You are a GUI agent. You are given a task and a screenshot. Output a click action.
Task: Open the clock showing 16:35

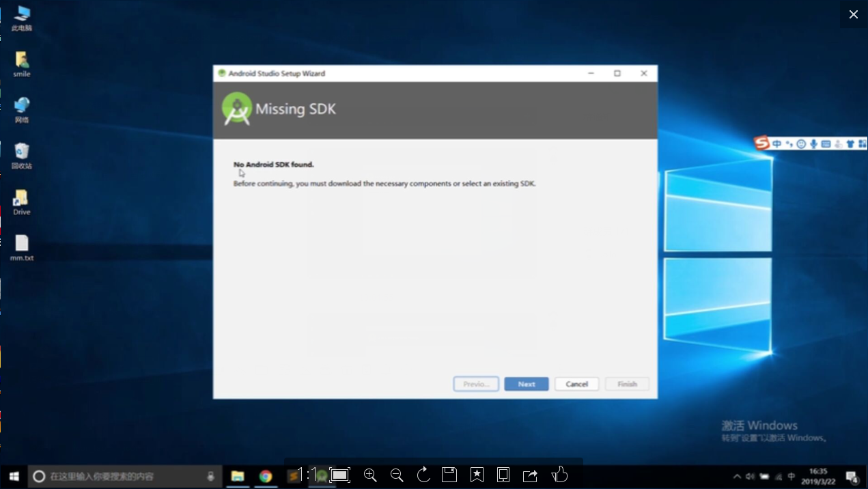[818, 476]
